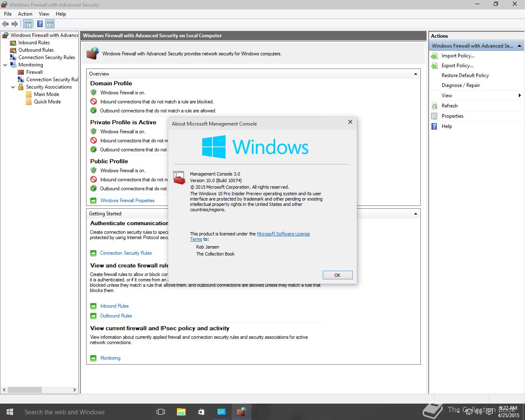The height and width of the screenshot is (420, 525).
Task: Open Help from the Actions pane
Action: pos(447,126)
